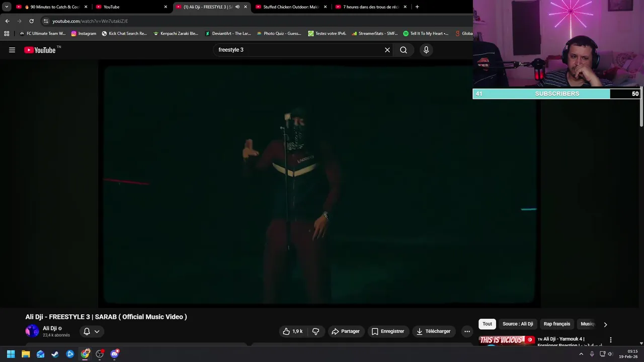Click the browser address bar URL
The image size is (644, 362).
(91, 21)
